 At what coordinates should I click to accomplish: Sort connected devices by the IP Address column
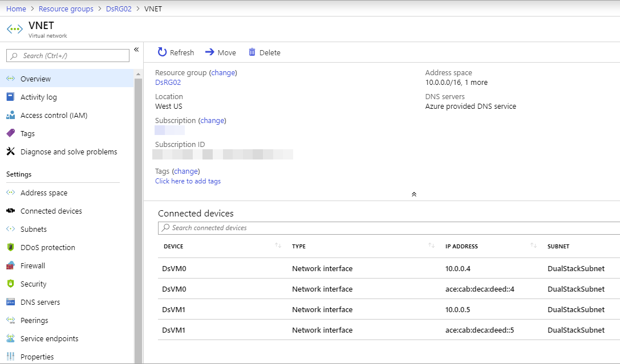(533, 246)
